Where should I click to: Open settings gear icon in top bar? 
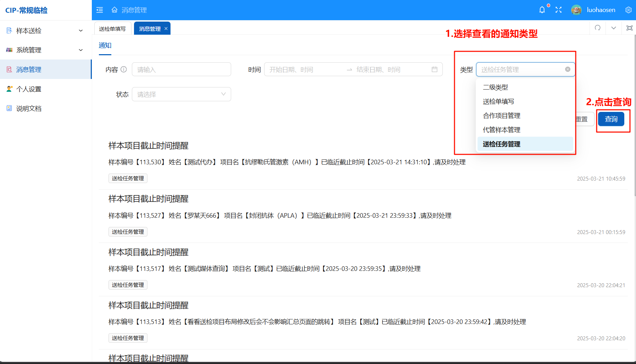[628, 10]
